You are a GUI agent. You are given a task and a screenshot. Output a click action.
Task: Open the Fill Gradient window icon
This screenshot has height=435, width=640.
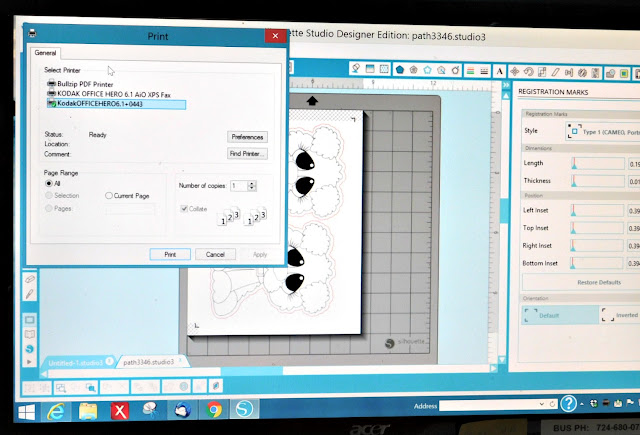point(370,69)
